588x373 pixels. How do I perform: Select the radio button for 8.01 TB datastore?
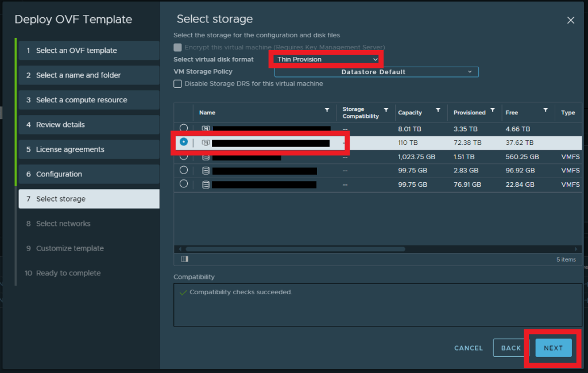click(184, 128)
